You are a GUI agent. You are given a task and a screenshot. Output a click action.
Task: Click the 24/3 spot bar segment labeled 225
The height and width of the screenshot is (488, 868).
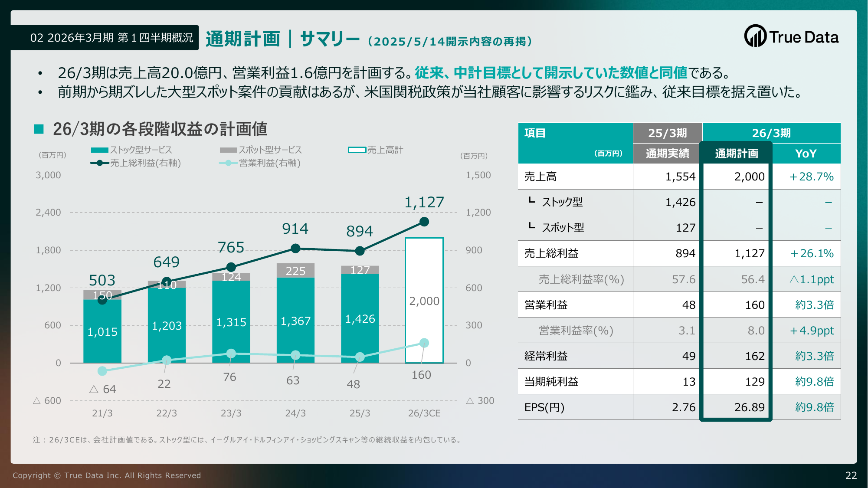click(x=295, y=270)
